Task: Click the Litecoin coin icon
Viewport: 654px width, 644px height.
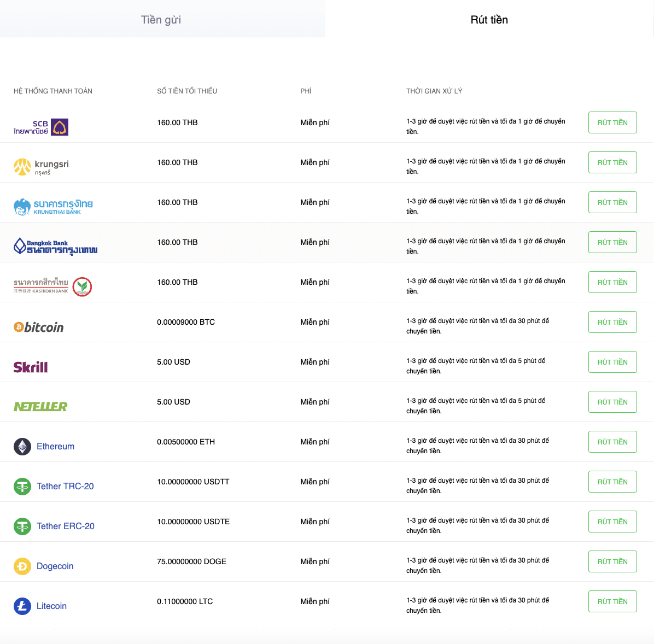Action: point(22,606)
